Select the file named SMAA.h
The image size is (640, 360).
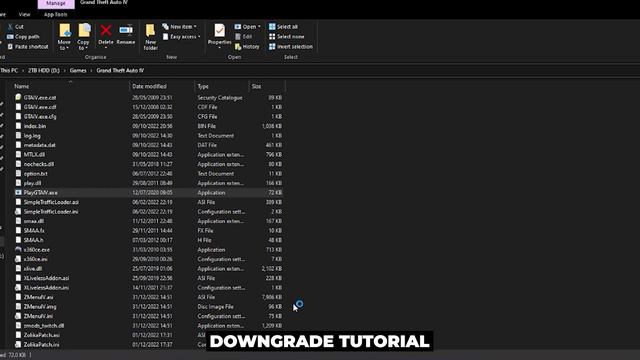[x=33, y=240]
